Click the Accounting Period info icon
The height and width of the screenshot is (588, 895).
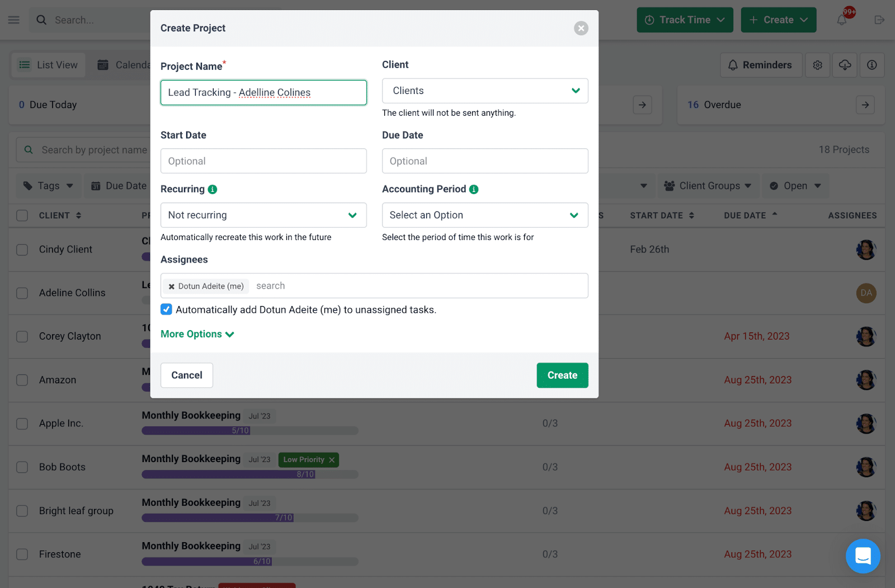pos(474,189)
